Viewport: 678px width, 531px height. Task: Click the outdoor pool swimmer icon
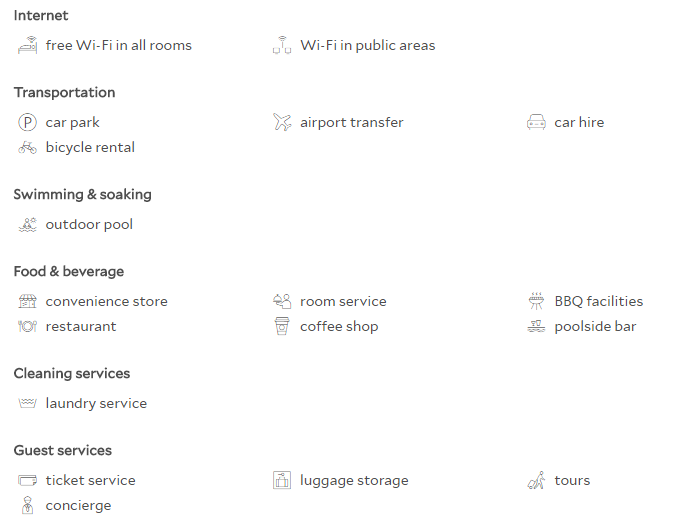[x=28, y=224]
